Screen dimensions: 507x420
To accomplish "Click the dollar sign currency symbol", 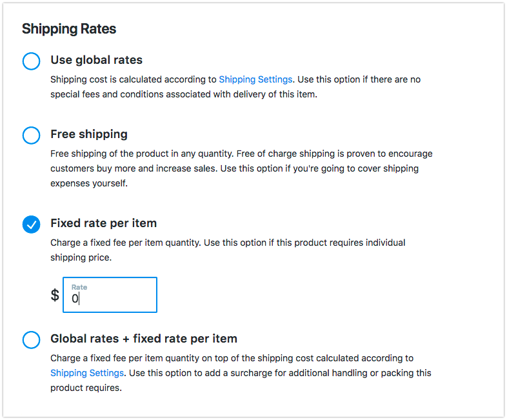I will [55, 295].
